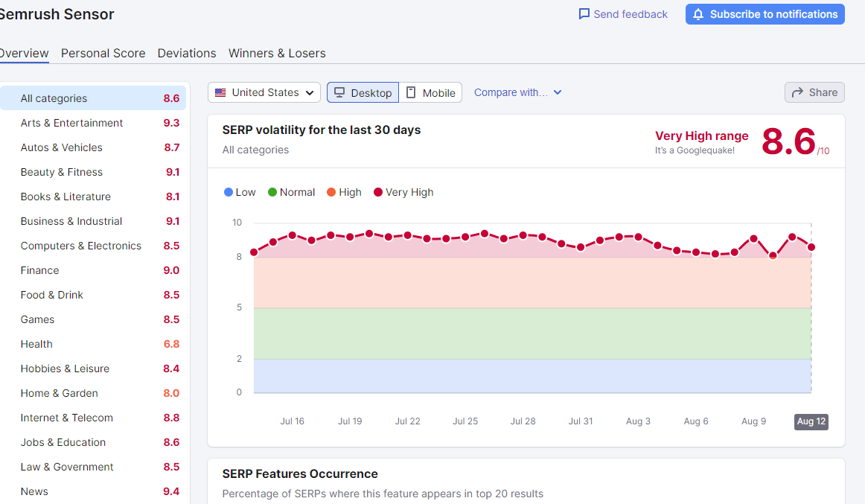The height and width of the screenshot is (504, 865).
Task: Open the Winners & Losers tab
Action: 277,54
